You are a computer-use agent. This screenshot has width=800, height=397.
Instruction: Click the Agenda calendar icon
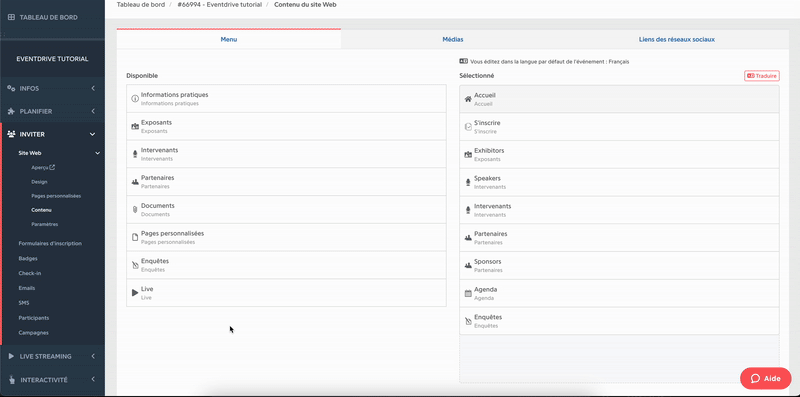tap(468, 293)
